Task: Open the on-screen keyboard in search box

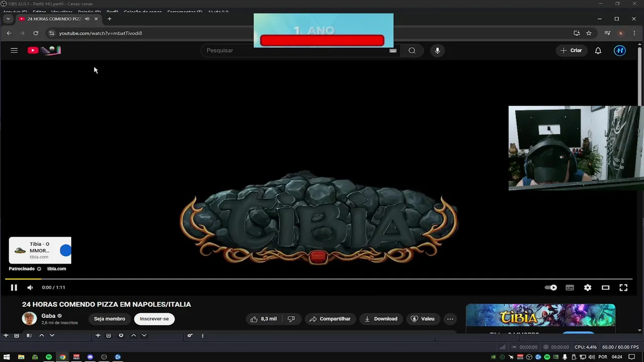Action: tap(393, 50)
